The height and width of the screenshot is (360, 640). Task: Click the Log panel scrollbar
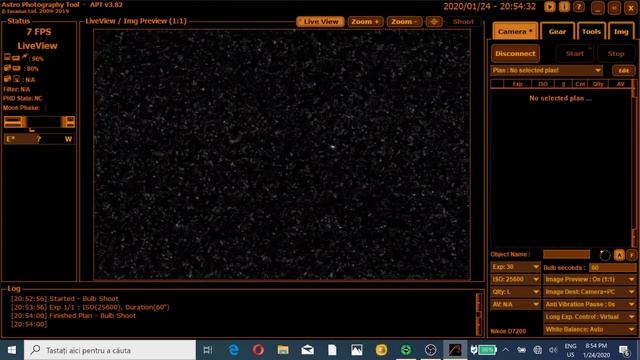(x=478, y=314)
